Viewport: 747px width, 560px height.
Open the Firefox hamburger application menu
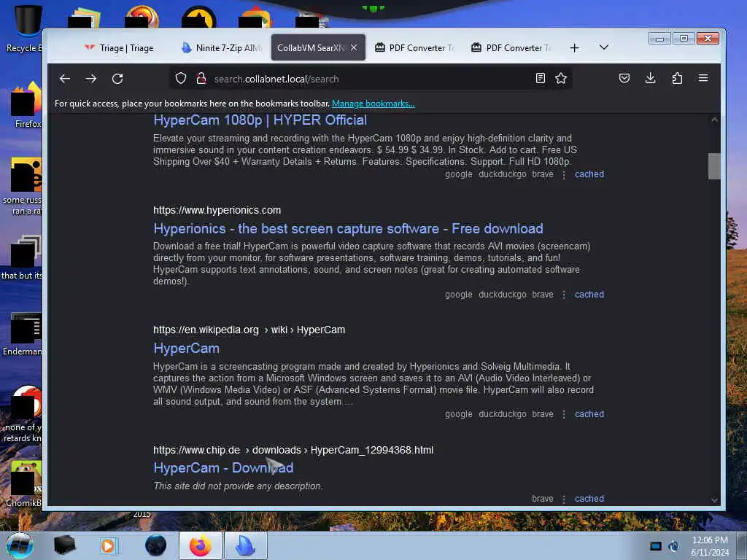[x=703, y=78]
